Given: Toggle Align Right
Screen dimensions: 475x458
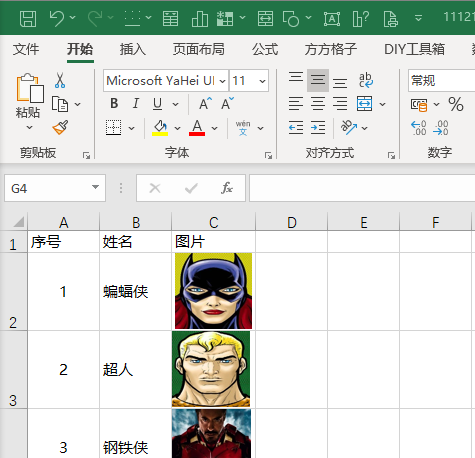Looking at the screenshot, I should [x=340, y=104].
